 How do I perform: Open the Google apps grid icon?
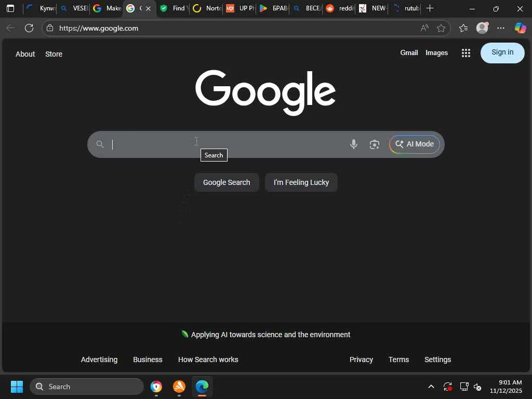click(466, 53)
